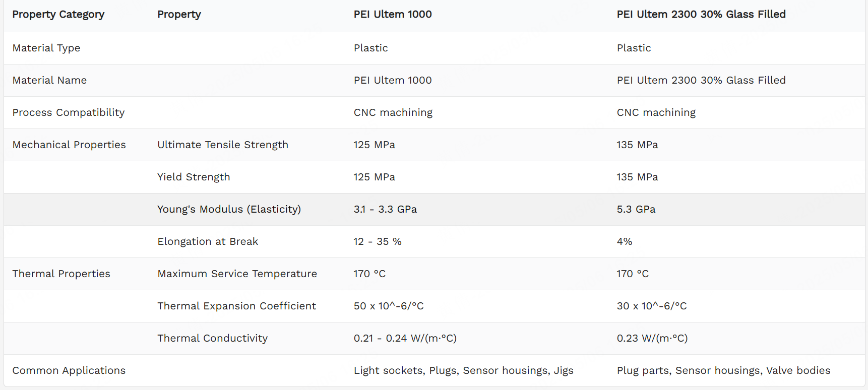Screen dimensions: 868x390
Task: Click the Common Applications row label
Action: click(69, 371)
